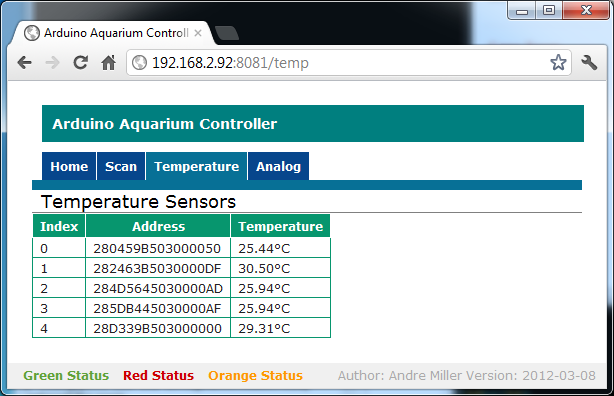The height and width of the screenshot is (396, 614).
Task: Click the Temperature Sensors heading
Action: click(138, 202)
